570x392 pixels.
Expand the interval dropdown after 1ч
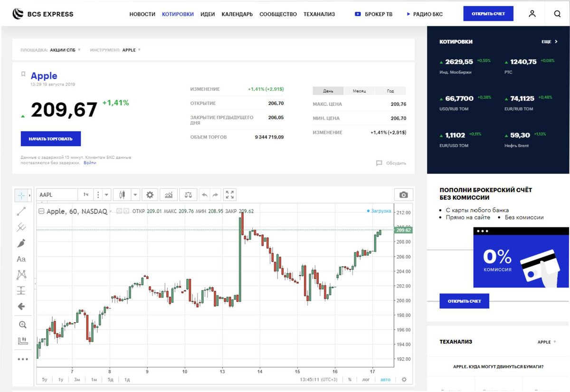(x=107, y=195)
